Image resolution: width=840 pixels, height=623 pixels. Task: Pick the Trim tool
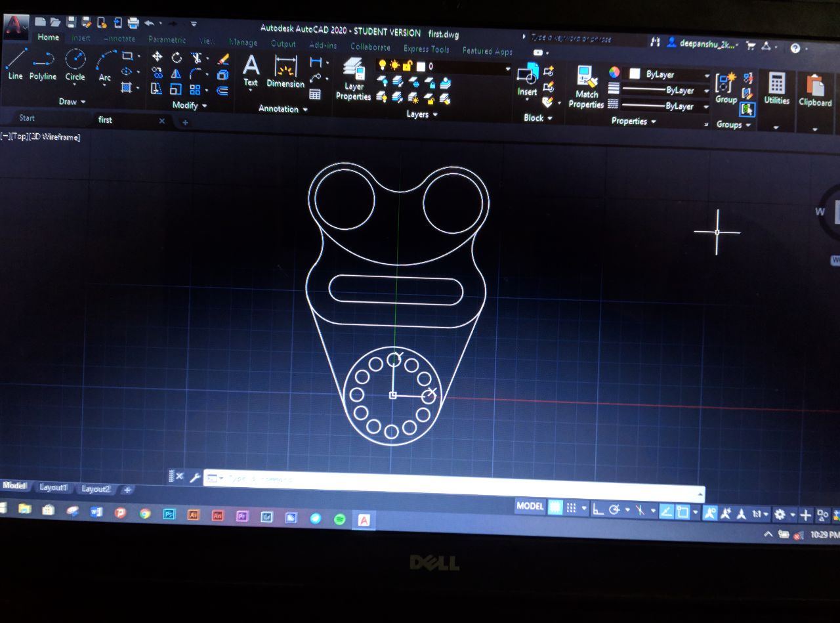pyautogui.click(x=196, y=58)
